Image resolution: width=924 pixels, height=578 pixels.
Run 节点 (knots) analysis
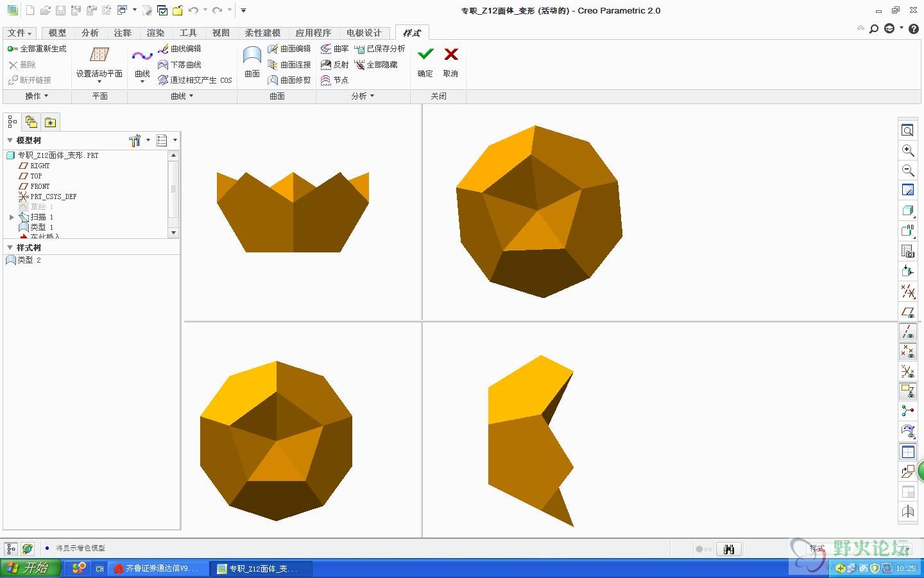click(x=334, y=80)
